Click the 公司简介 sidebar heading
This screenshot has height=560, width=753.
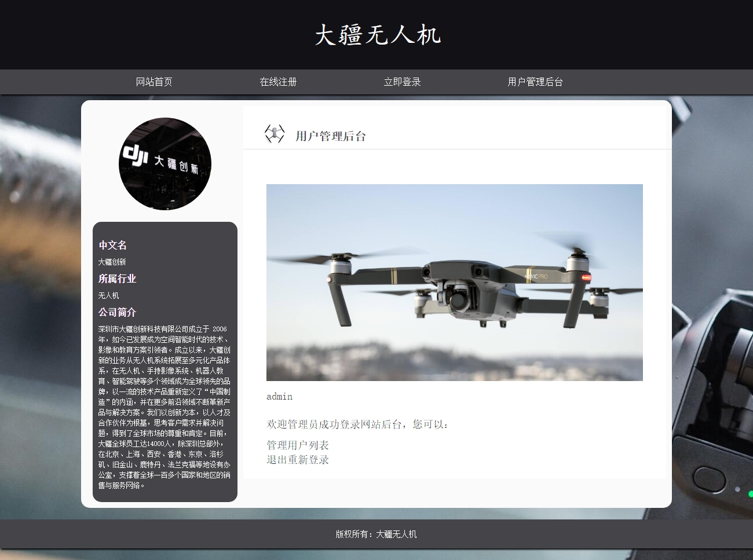(117, 312)
